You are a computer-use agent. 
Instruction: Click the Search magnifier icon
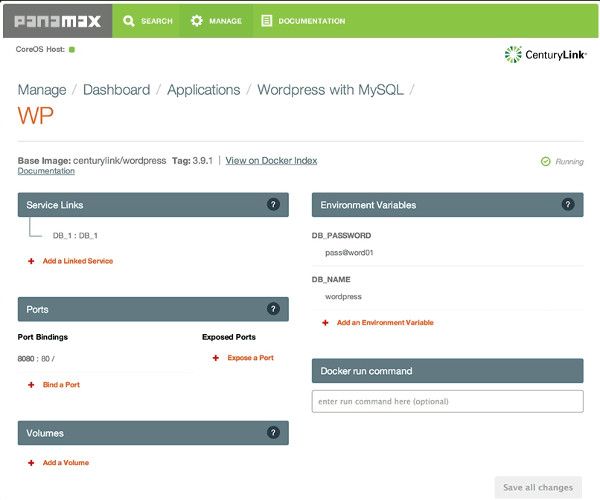pos(129,21)
